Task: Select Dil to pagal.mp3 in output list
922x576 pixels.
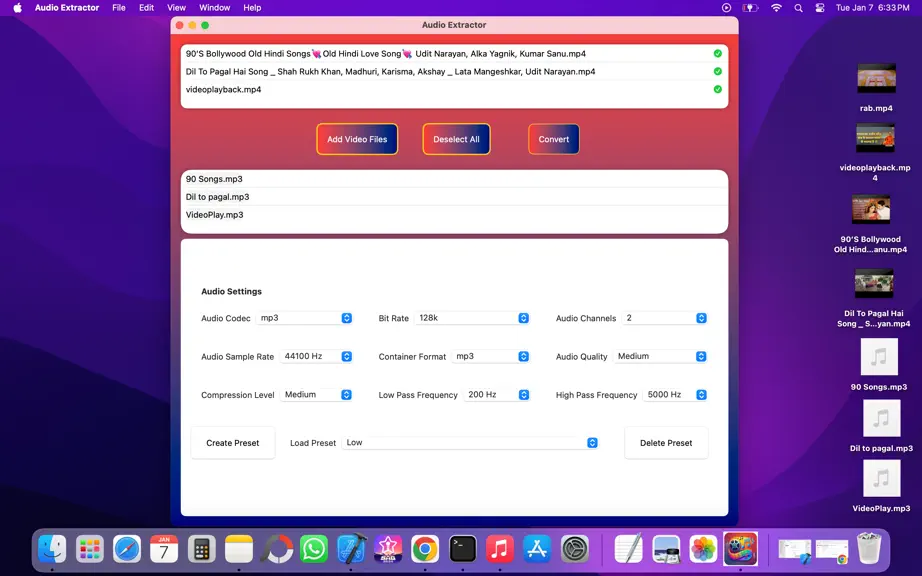Action: pos(454,197)
